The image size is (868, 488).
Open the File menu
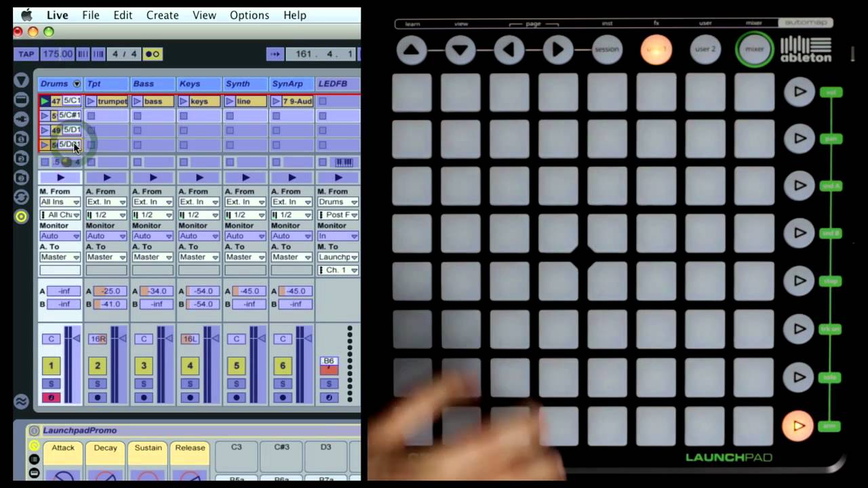[x=90, y=15]
